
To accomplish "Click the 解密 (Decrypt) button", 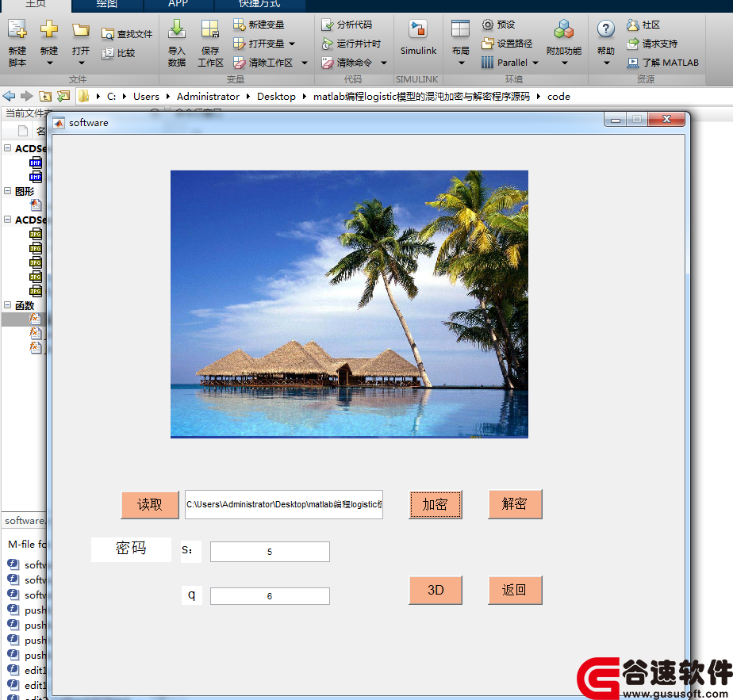I will point(515,504).
